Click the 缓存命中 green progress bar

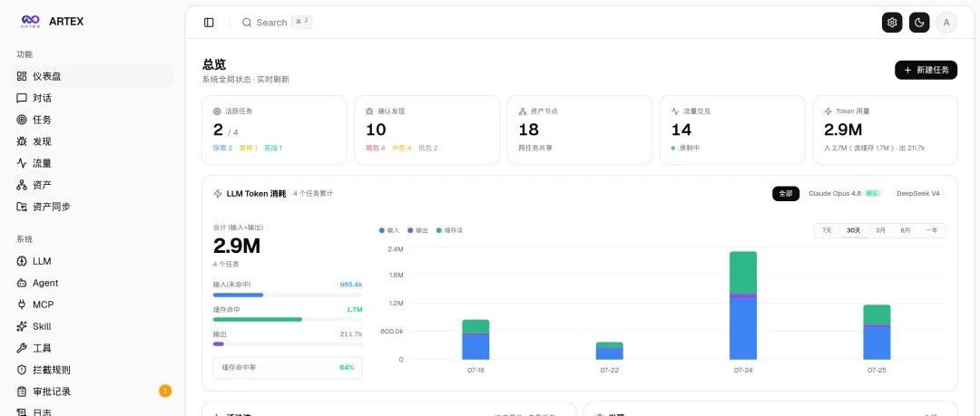[288, 319]
